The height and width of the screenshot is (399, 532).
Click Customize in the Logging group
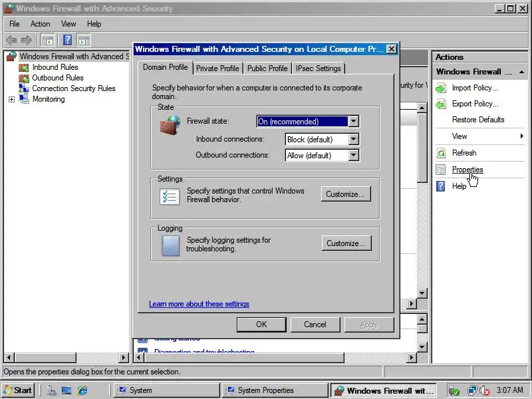346,243
